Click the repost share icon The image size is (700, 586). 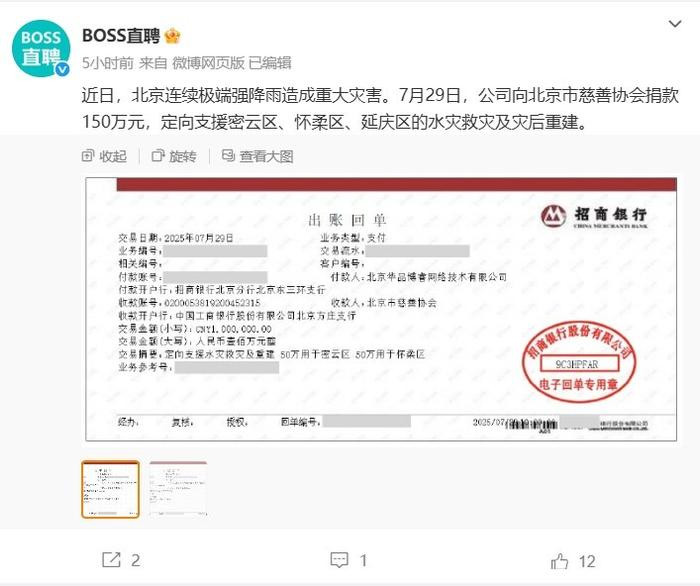point(111,560)
